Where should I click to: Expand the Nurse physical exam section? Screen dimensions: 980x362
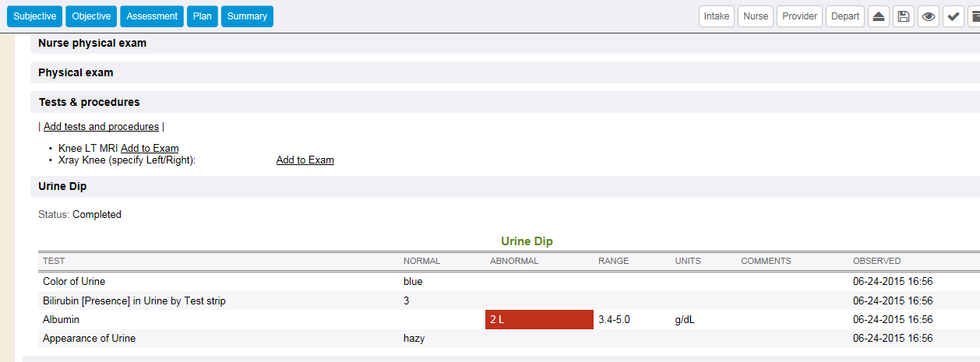coord(505,44)
